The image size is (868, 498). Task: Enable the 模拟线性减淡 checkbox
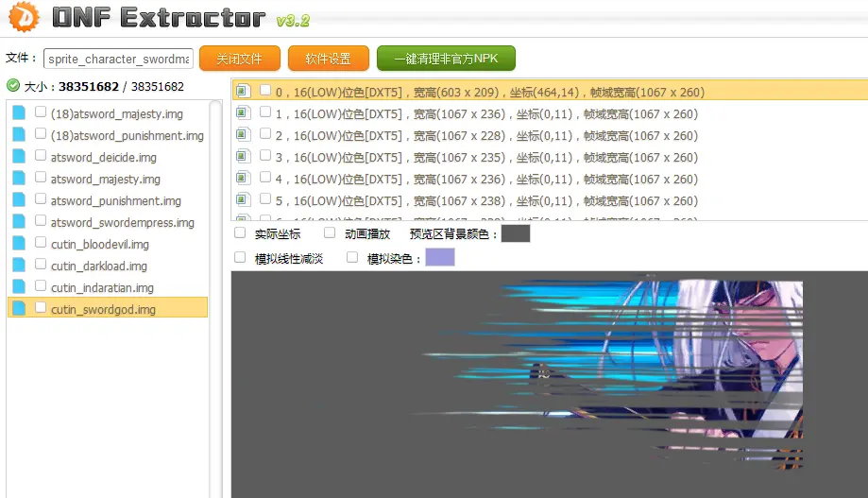coord(240,257)
